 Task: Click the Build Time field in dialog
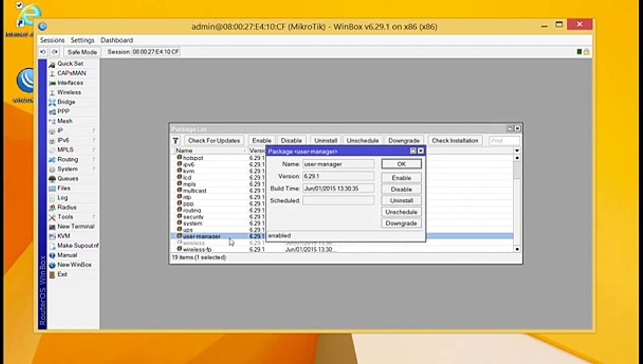[338, 189]
